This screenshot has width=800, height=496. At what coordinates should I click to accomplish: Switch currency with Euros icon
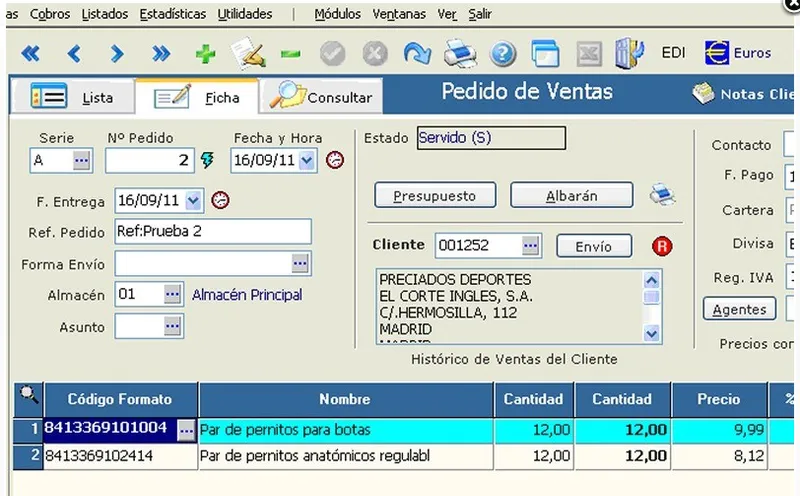point(738,53)
